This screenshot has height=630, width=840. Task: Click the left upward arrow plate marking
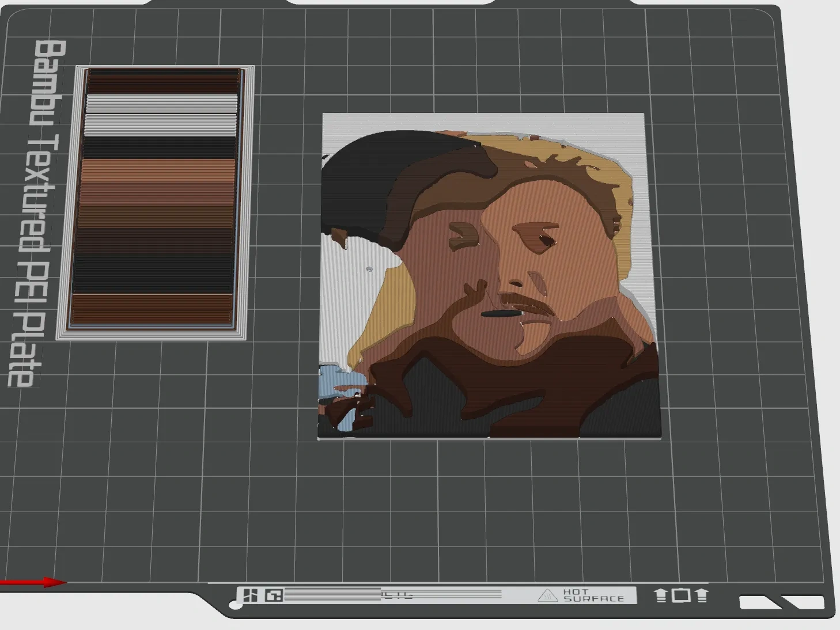pos(661,595)
